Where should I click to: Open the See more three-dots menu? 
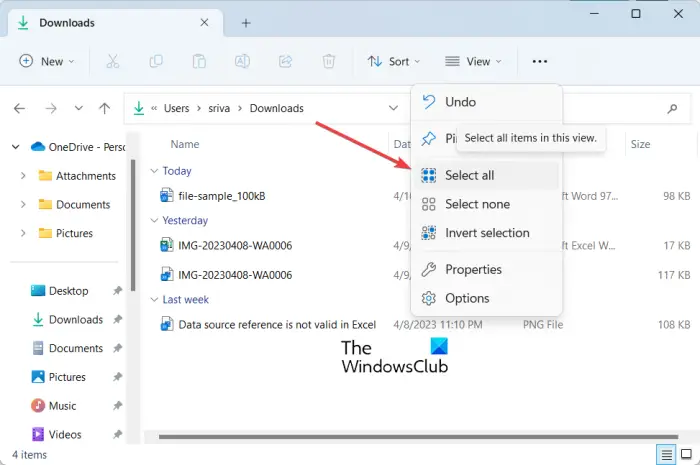540,61
